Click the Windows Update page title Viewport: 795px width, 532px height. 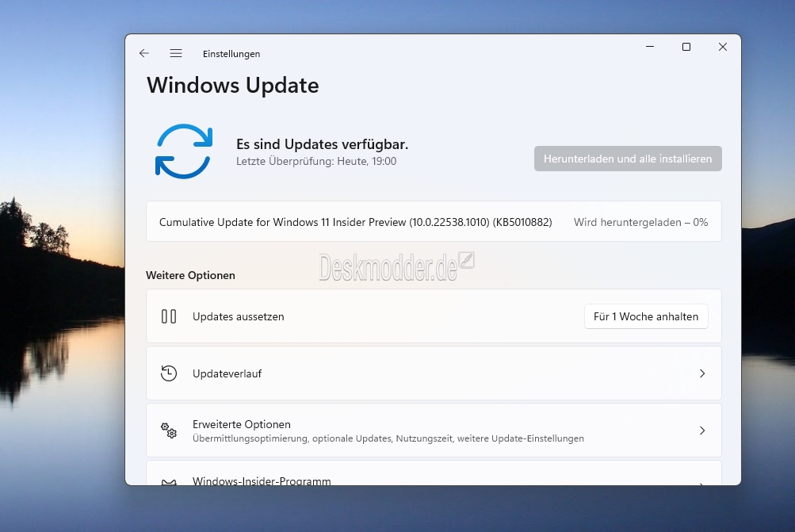(x=233, y=85)
